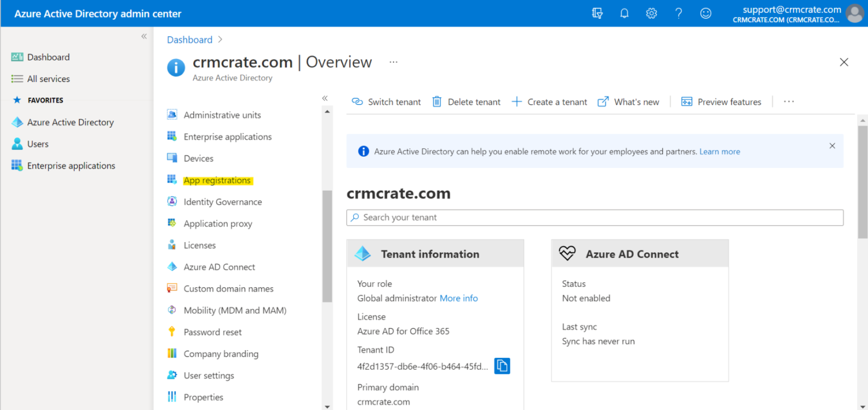Click the Learn more link in banner

pyautogui.click(x=719, y=151)
